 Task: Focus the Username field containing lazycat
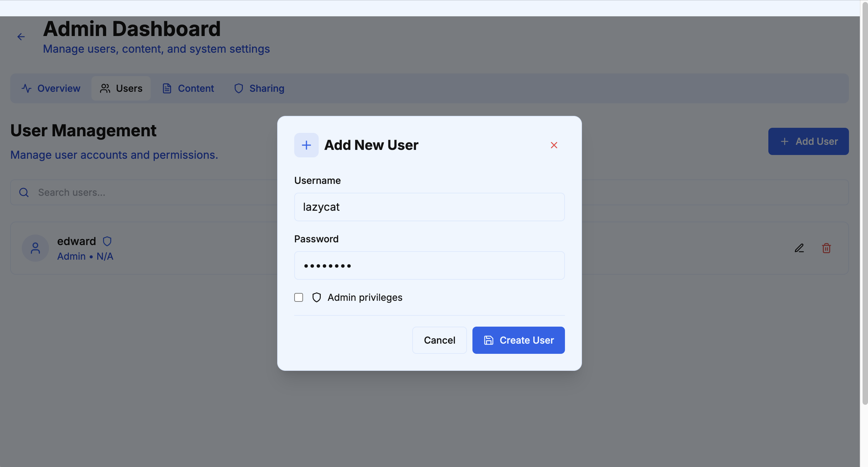pos(430,207)
